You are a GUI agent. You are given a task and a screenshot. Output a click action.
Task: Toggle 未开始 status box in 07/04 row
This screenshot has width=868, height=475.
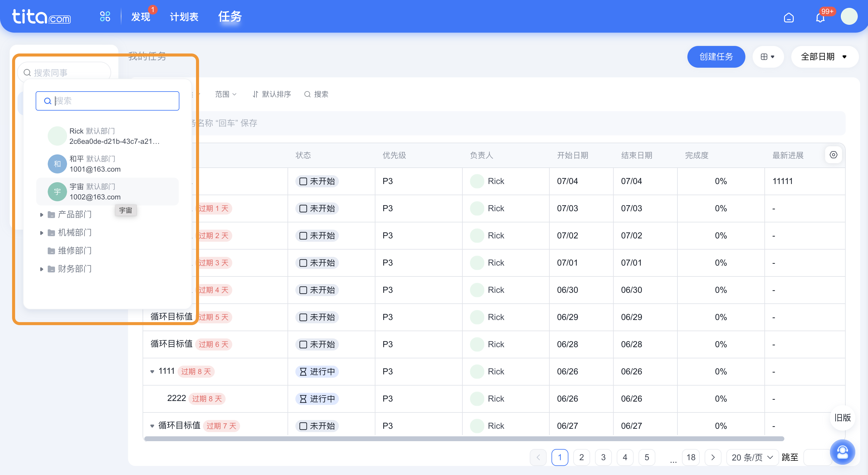click(303, 181)
